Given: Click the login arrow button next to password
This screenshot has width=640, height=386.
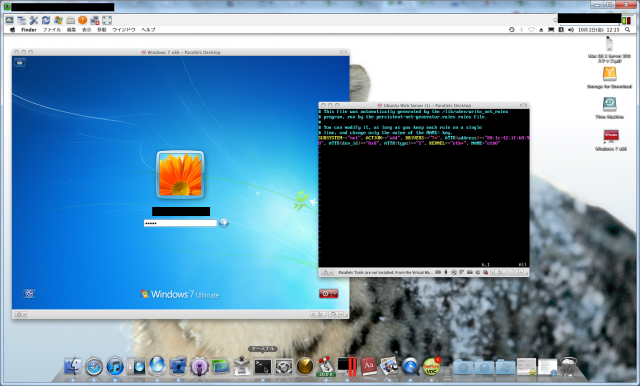Looking at the screenshot, I should click(224, 223).
